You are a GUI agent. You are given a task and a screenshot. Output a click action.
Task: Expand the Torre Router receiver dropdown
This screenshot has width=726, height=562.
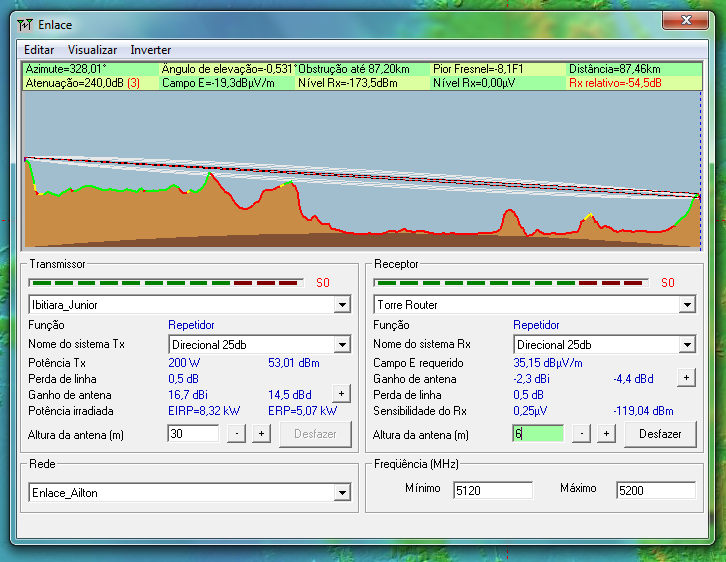tap(687, 305)
